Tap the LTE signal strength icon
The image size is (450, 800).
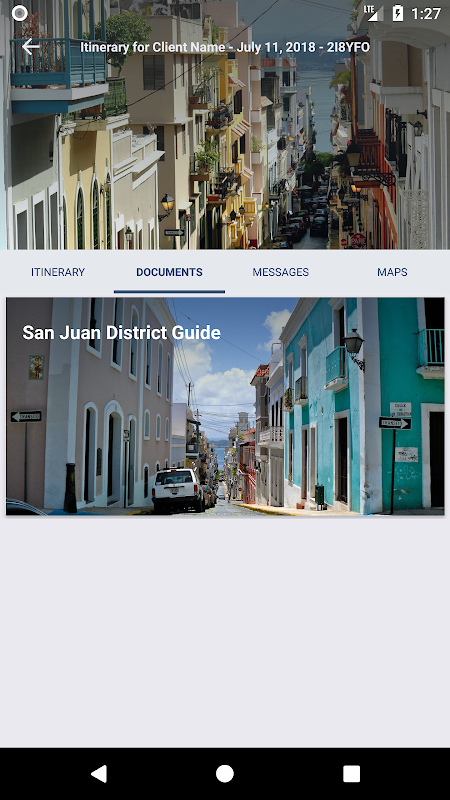pos(374,13)
